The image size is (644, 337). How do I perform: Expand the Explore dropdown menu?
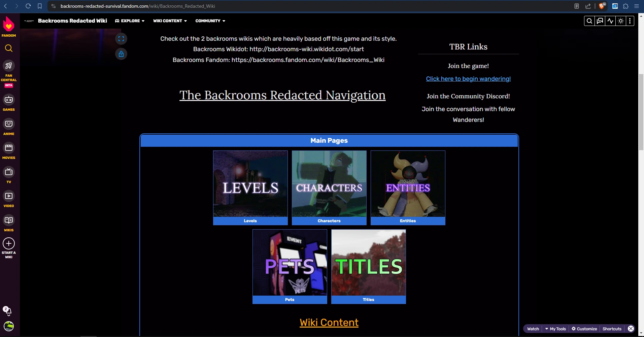click(x=129, y=21)
